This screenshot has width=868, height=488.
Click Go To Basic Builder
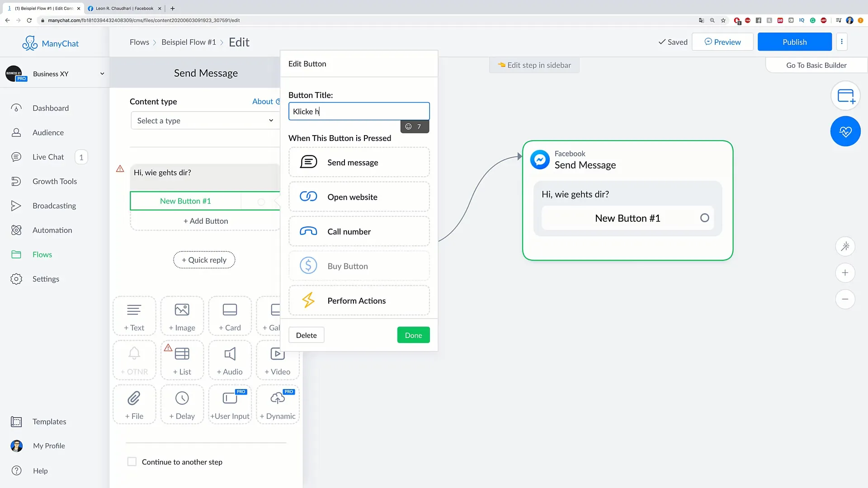coord(816,65)
